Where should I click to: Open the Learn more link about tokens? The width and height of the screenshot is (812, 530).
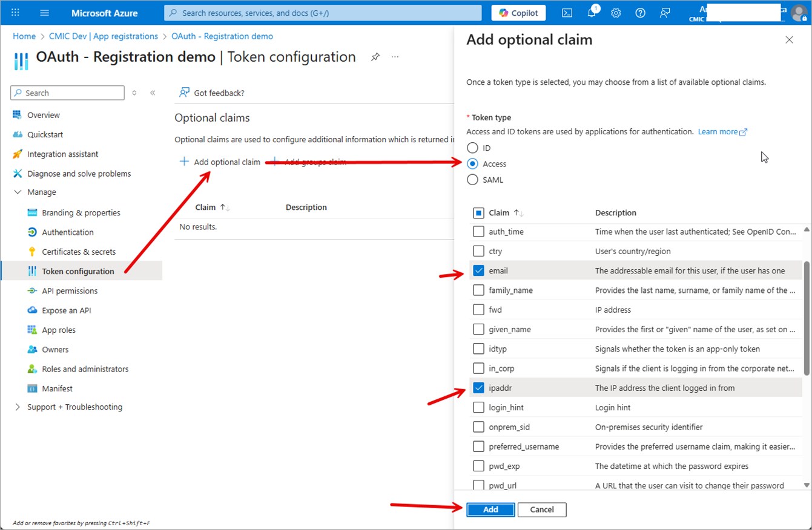[718, 131]
